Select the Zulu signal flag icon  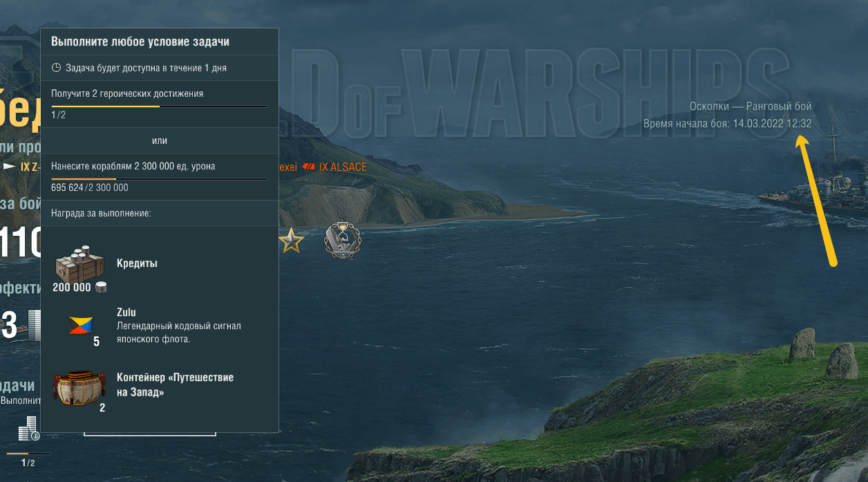tap(81, 326)
